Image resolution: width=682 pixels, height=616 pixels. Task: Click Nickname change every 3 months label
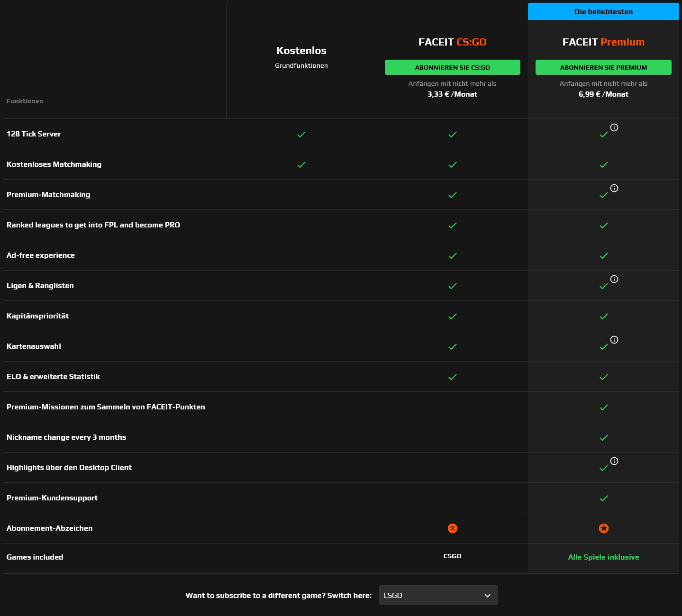[66, 437]
